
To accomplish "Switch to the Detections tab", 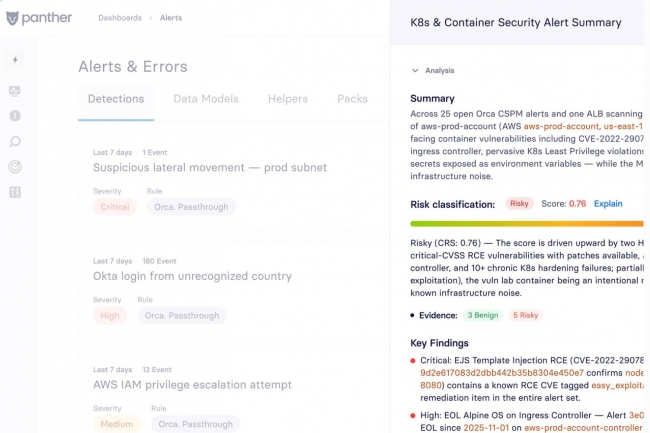I will tap(116, 99).
